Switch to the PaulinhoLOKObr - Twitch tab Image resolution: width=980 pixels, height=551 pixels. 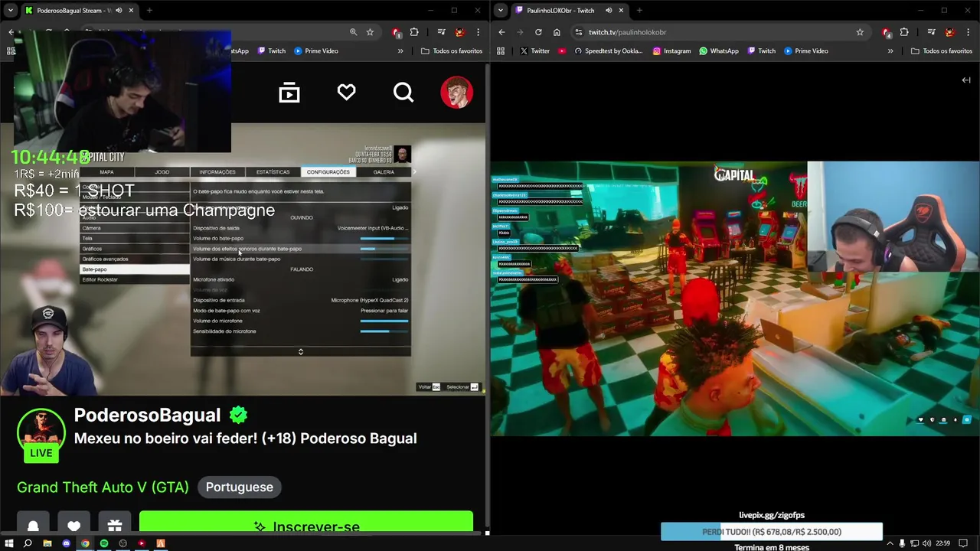point(563,11)
